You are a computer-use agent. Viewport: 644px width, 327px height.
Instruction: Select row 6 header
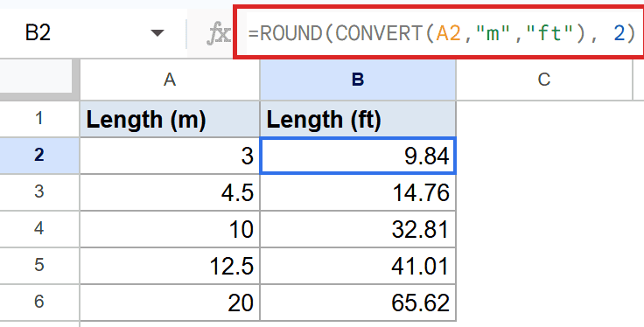point(39,302)
